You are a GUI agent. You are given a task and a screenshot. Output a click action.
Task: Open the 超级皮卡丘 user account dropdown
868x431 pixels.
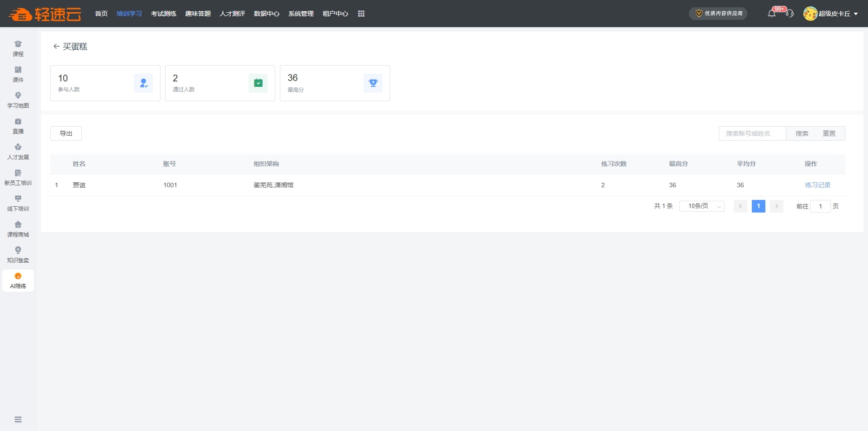[x=831, y=14]
